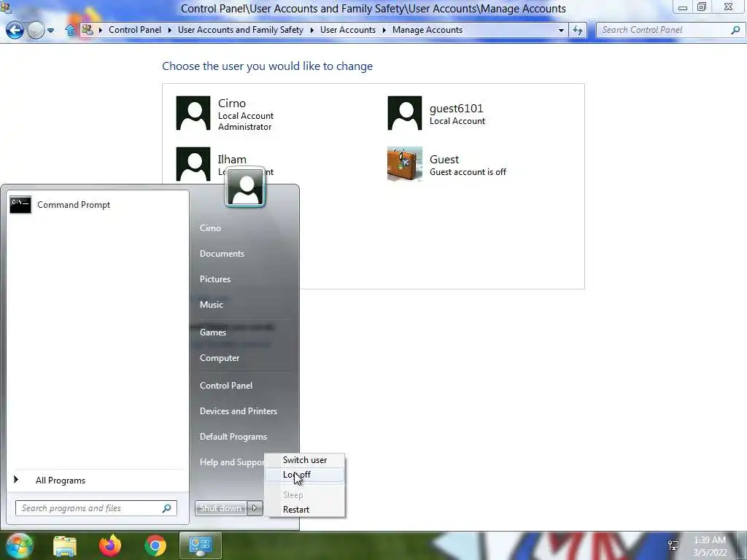Launch Firefox from taskbar
This screenshot has width=747, height=560.
[110, 545]
